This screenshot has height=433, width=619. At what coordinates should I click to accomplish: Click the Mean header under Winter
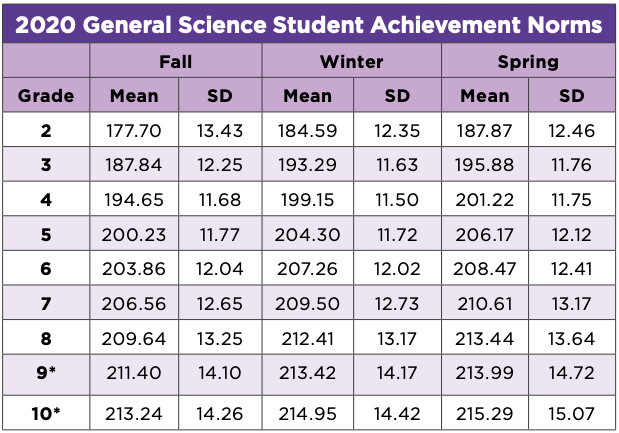point(307,96)
